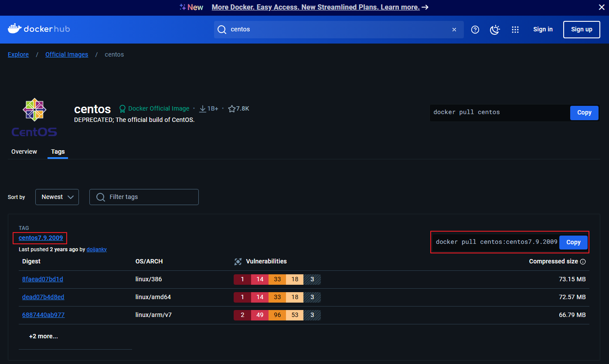Screen dimensions: 609x364
Task: Click the OS/ARCH column header
Action: [149, 261]
